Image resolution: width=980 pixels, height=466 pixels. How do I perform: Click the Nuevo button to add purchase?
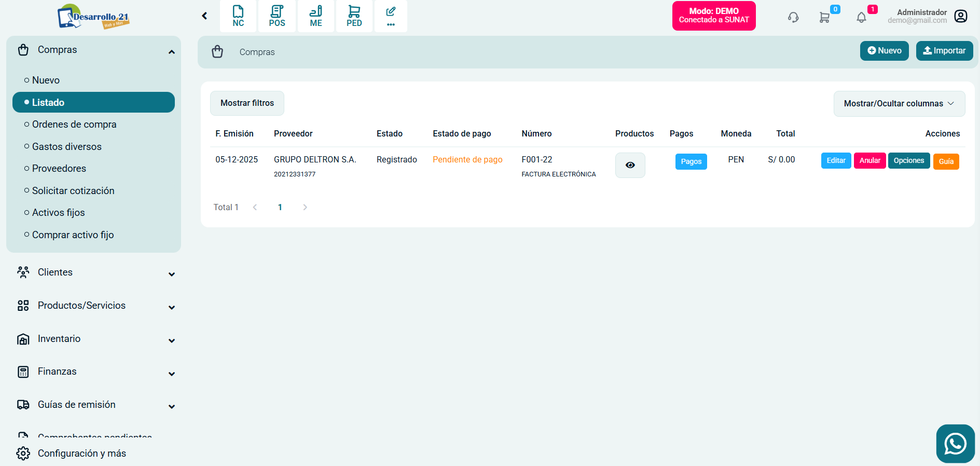(884, 51)
